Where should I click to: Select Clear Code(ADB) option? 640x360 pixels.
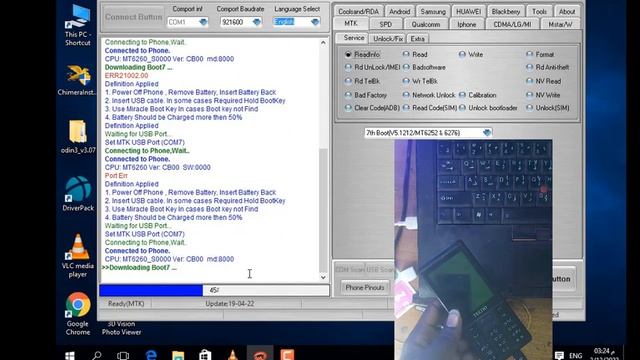(372, 108)
